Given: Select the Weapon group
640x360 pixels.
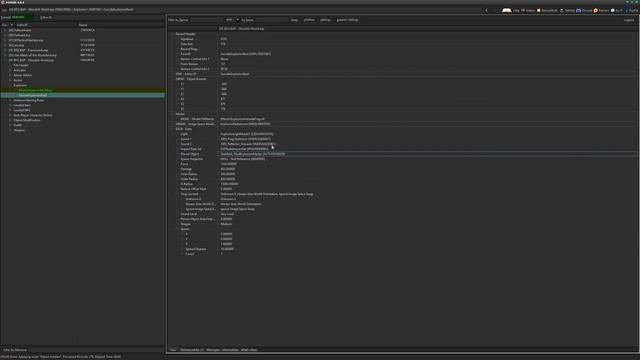Looking at the screenshot, I should click(19, 130).
